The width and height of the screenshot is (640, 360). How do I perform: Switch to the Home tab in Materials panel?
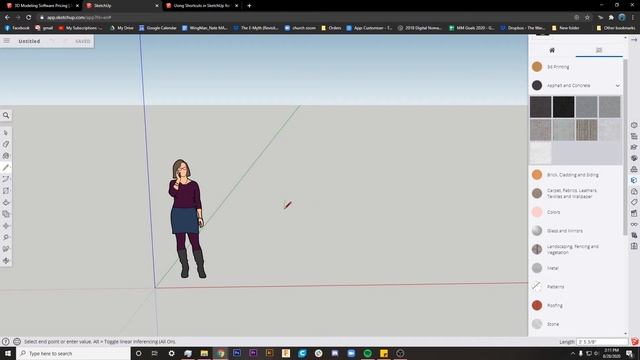pos(552,50)
